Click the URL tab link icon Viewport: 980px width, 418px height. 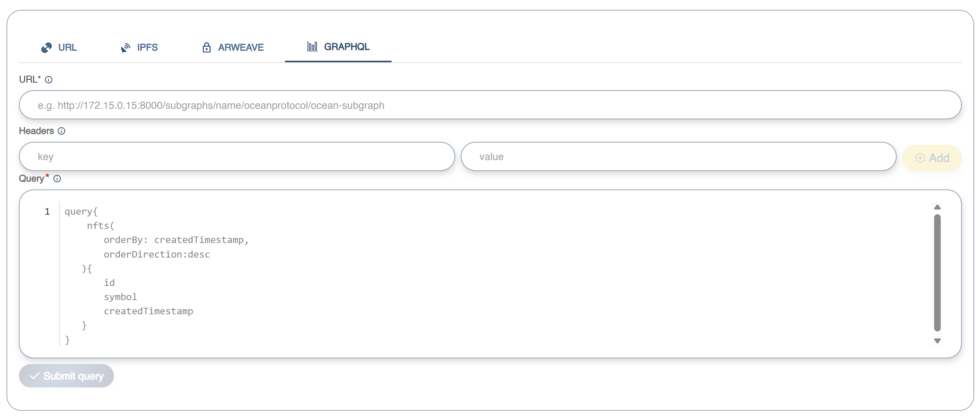47,48
